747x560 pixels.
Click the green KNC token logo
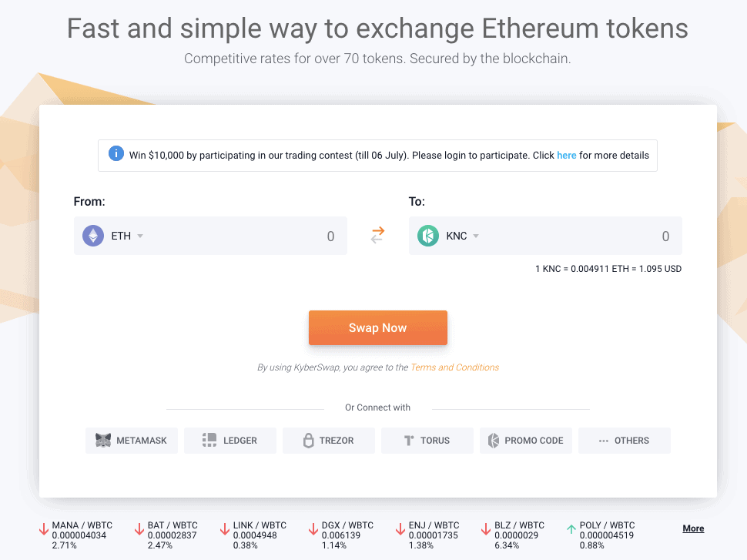click(x=428, y=236)
